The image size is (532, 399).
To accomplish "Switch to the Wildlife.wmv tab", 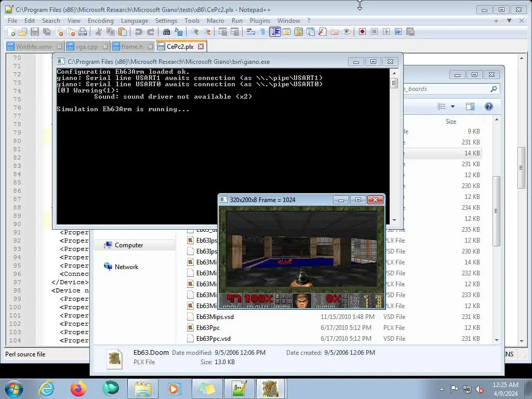I will pos(34,46).
